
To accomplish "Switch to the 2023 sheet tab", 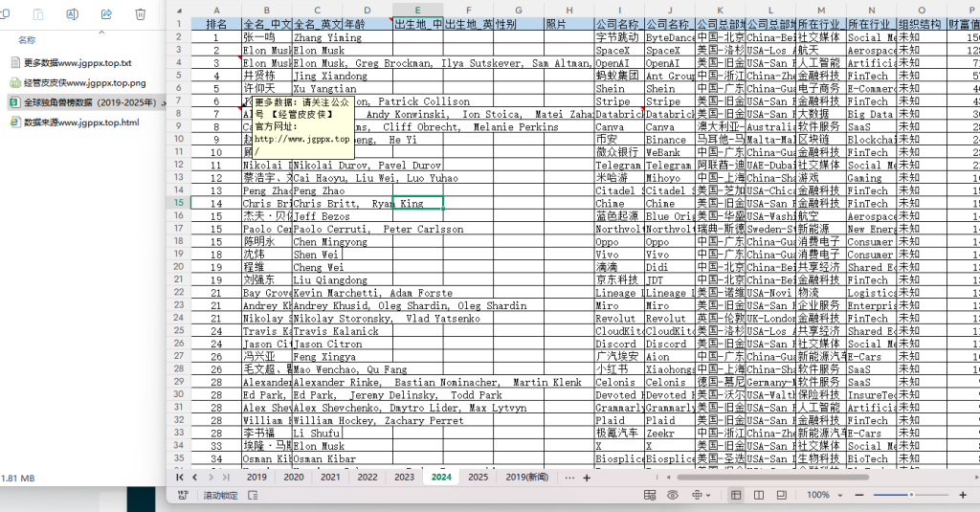I will click(x=405, y=477).
